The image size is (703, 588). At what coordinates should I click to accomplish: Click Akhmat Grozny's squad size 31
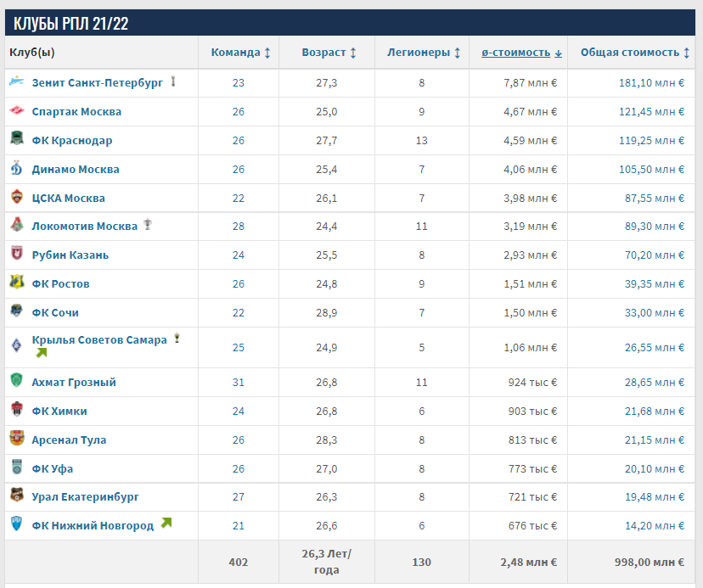(238, 383)
